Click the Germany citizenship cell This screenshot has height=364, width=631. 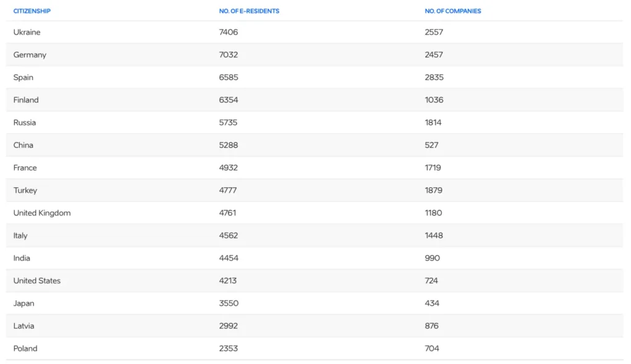[30, 55]
